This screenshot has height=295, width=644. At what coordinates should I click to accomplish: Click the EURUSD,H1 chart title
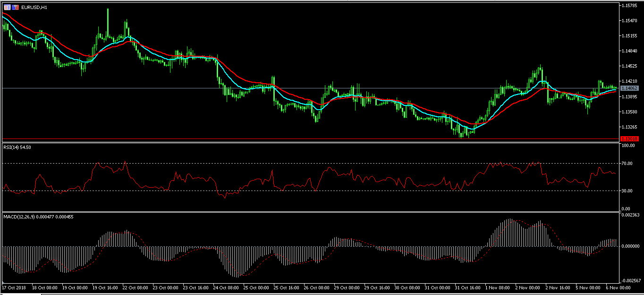click(34, 7)
